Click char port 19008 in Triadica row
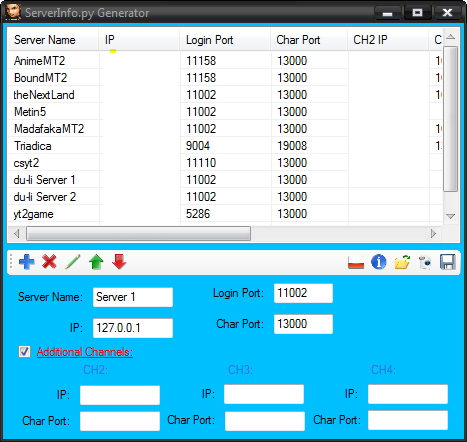Screen dimensions: 467x442 tap(292, 146)
